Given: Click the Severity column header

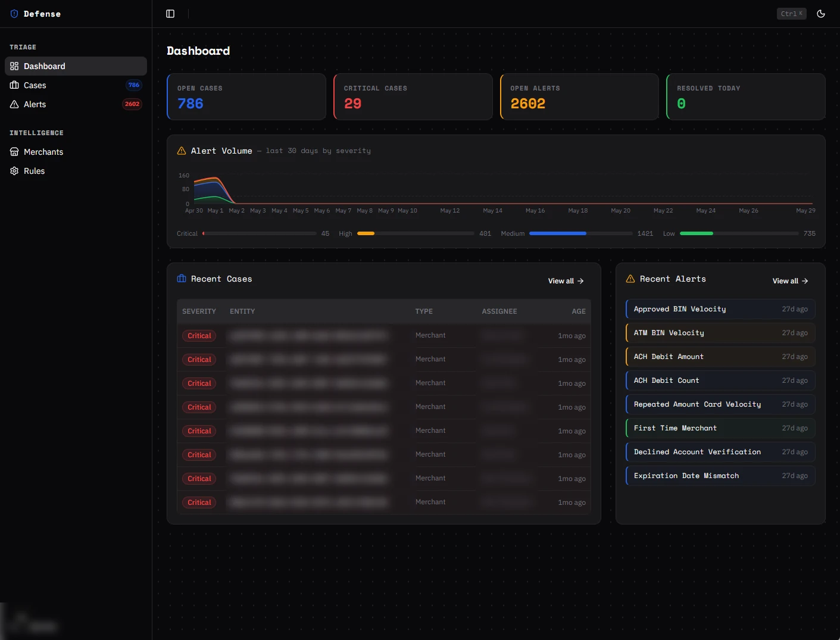Looking at the screenshot, I should tap(199, 311).
